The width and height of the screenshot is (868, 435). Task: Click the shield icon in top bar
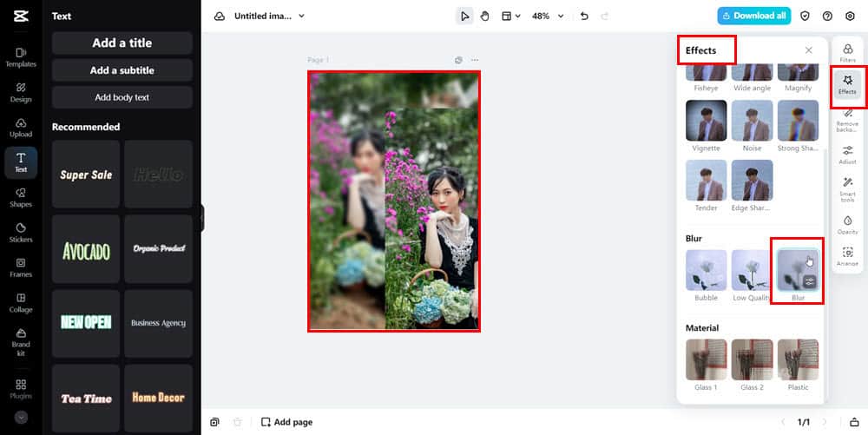point(805,16)
